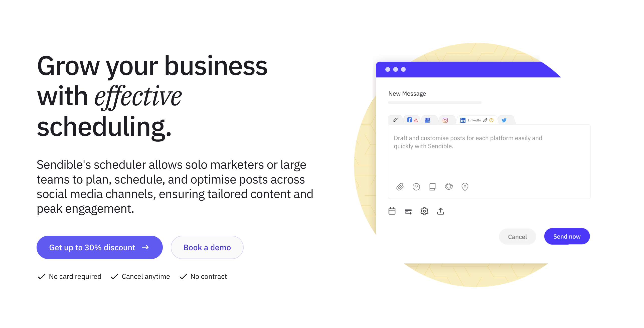644x328 pixels.
Task: Select the emoji smiley icon
Action: [x=416, y=187]
